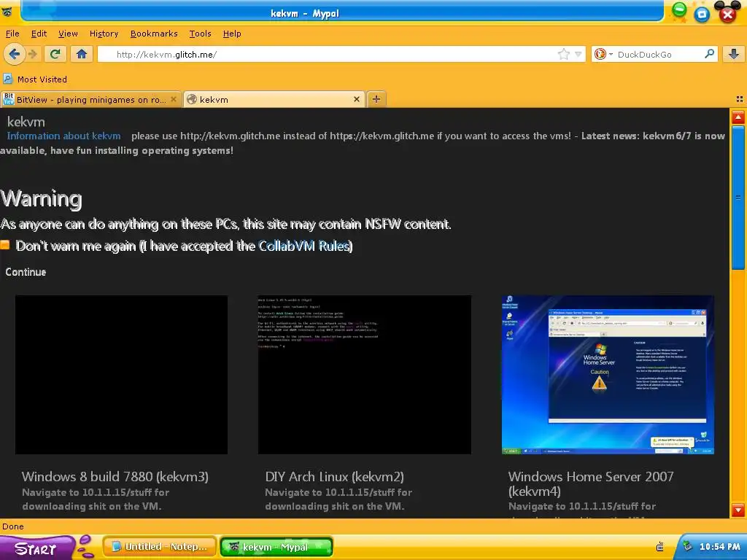This screenshot has width=747, height=560.
Task: Open the File menu
Action: pos(12,34)
